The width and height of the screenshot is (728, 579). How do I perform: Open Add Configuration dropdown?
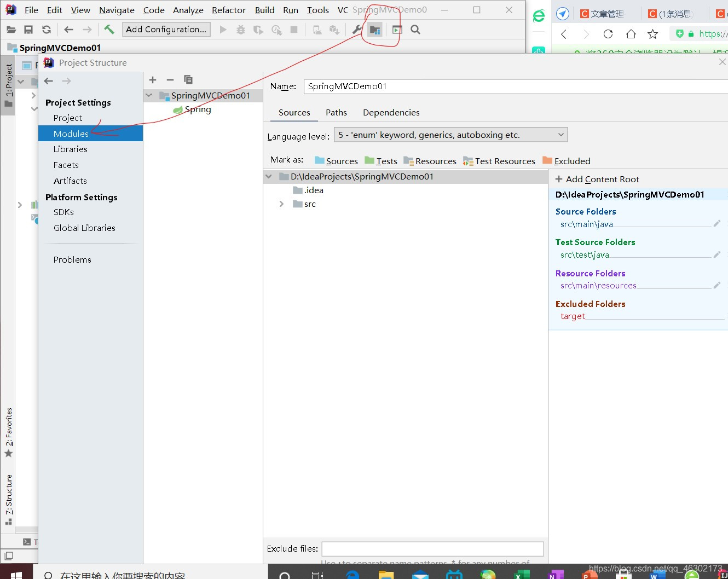[x=166, y=30]
